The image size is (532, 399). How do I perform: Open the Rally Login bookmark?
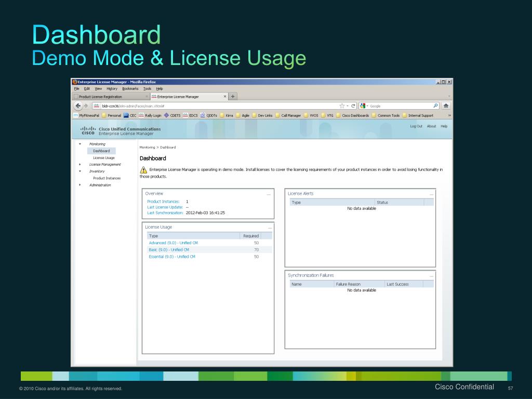150,115
